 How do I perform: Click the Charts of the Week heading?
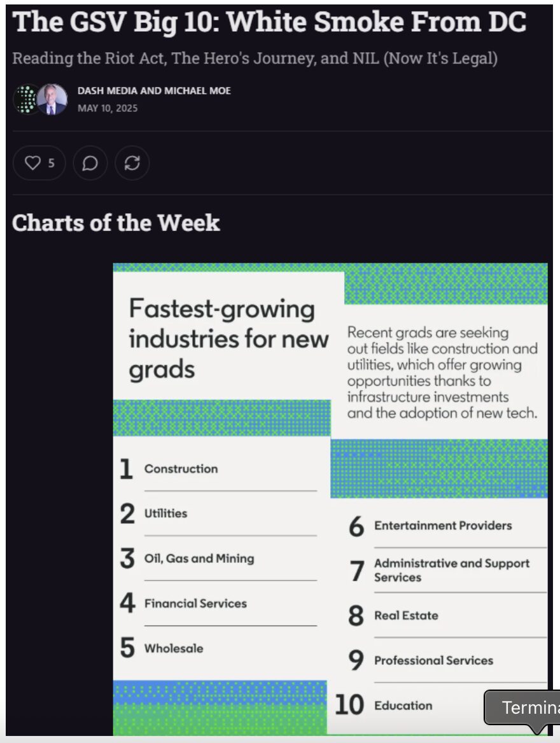[x=116, y=223]
